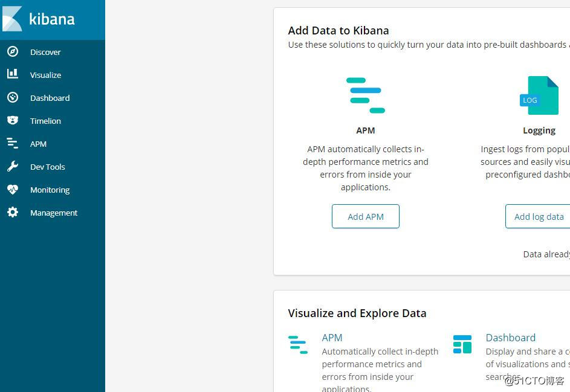
Task: Click the Logging LOG file icon
Action: [539, 95]
